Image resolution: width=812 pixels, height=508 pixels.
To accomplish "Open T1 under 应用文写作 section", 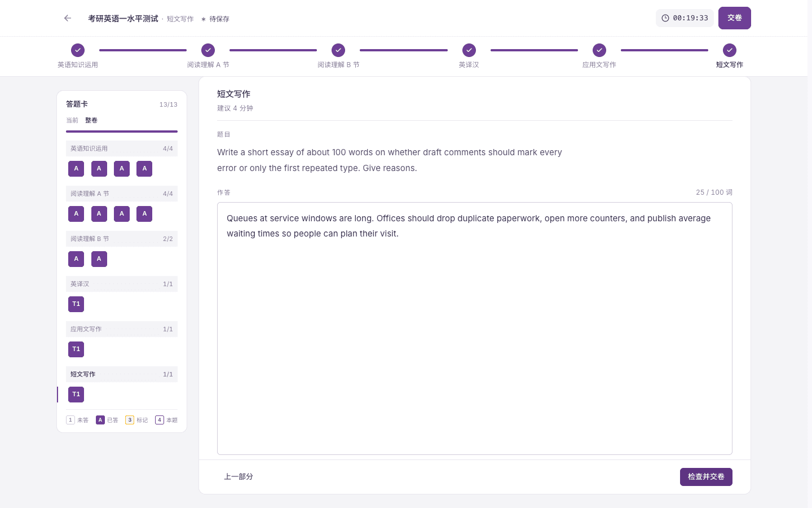I will coord(76,349).
